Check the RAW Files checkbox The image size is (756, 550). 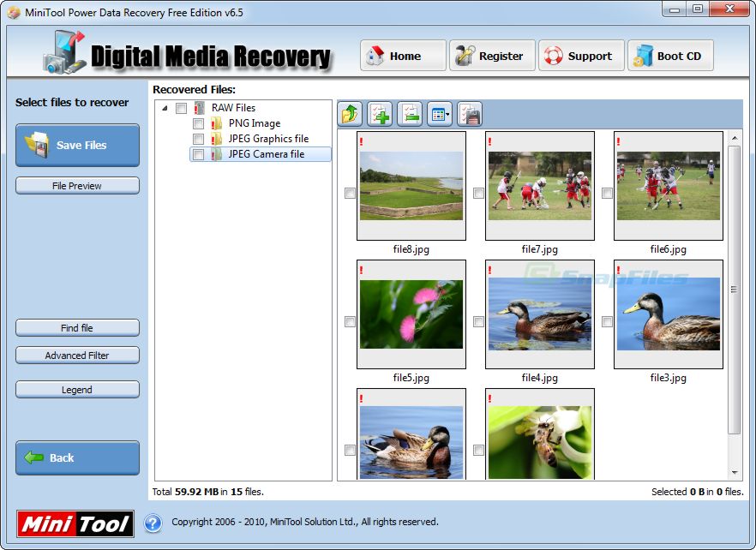click(182, 108)
